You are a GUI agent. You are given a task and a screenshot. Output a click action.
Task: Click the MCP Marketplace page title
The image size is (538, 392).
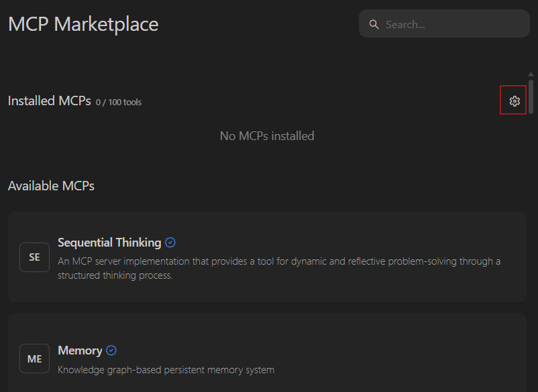tap(83, 25)
